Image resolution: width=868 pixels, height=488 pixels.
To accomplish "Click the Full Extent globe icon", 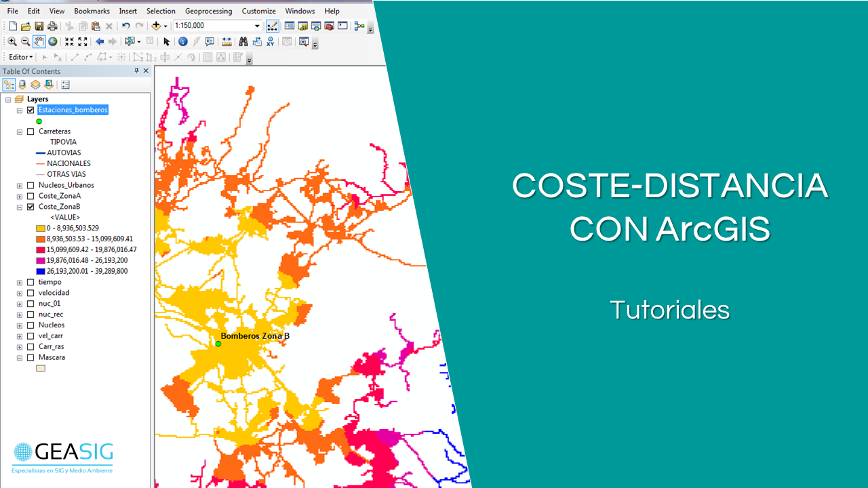I will tap(52, 42).
